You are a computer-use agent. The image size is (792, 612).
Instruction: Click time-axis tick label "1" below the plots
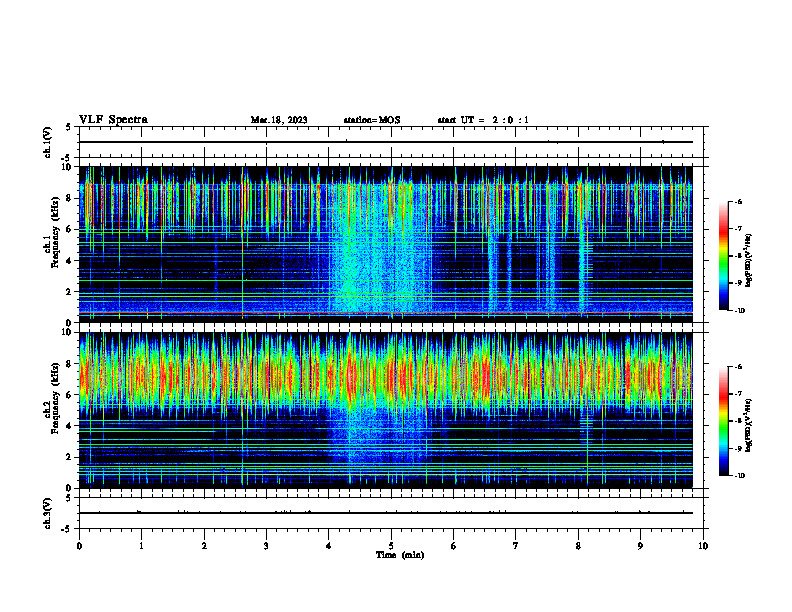[x=141, y=546]
